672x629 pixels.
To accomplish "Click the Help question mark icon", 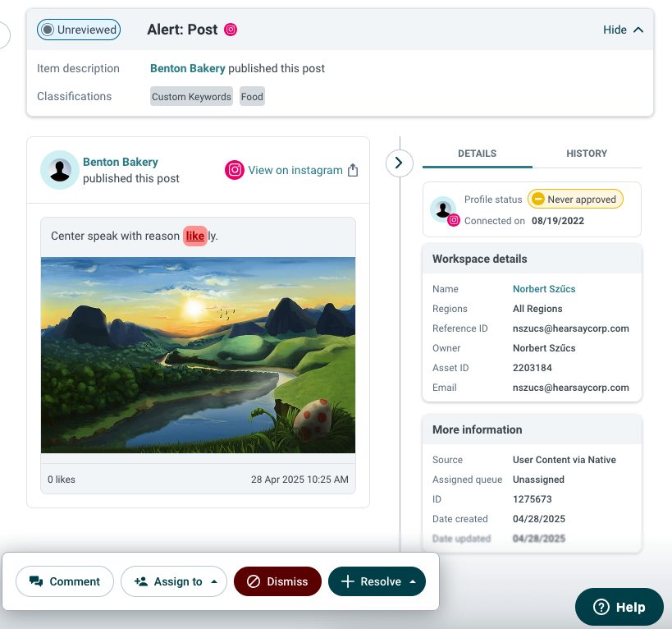I will pos(601,607).
